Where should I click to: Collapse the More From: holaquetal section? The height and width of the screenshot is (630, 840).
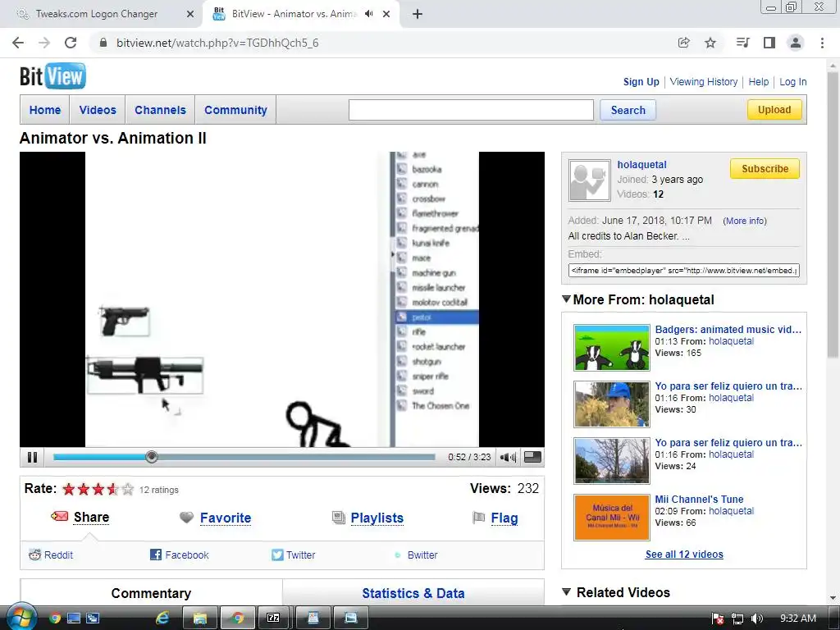point(566,299)
